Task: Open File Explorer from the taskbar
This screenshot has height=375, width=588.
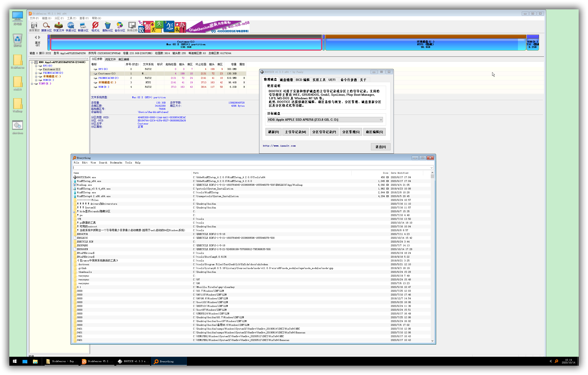Action: coord(35,361)
